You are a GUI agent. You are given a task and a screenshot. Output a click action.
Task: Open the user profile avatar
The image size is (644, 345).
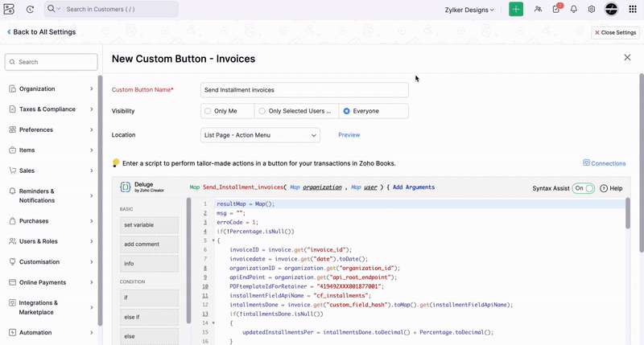tap(611, 9)
